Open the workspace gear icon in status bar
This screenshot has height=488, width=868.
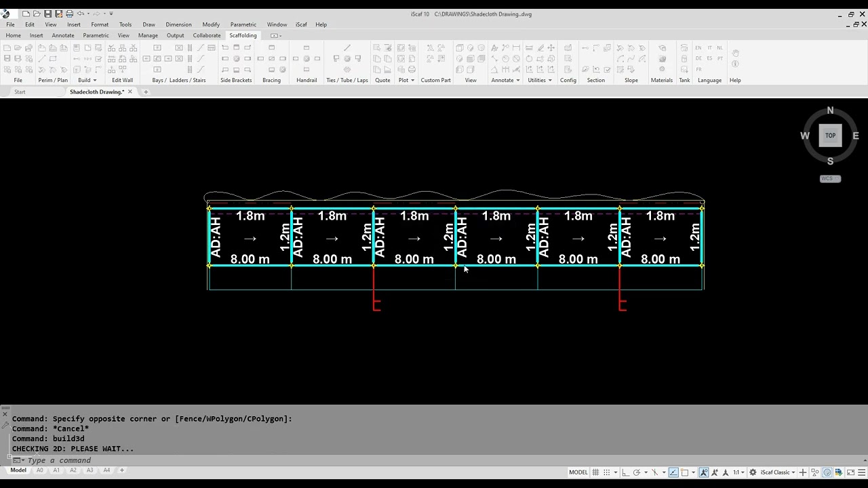(753, 472)
